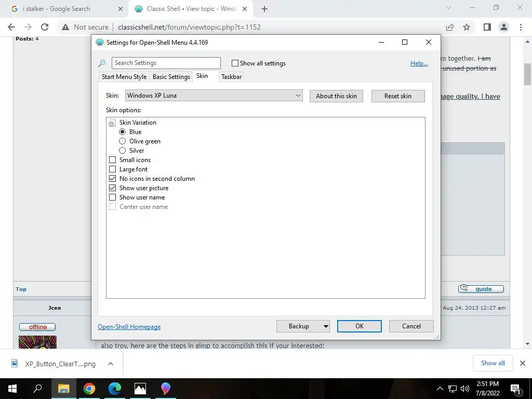
Task: Reload the Classic Shell page
Action: 45,27
